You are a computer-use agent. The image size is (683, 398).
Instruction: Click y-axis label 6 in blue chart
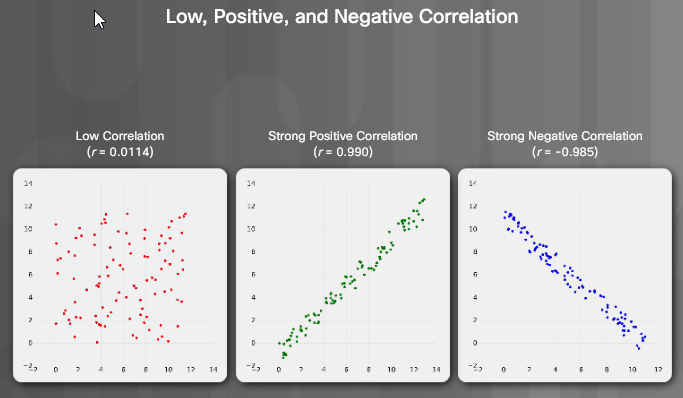(x=475, y=275)
